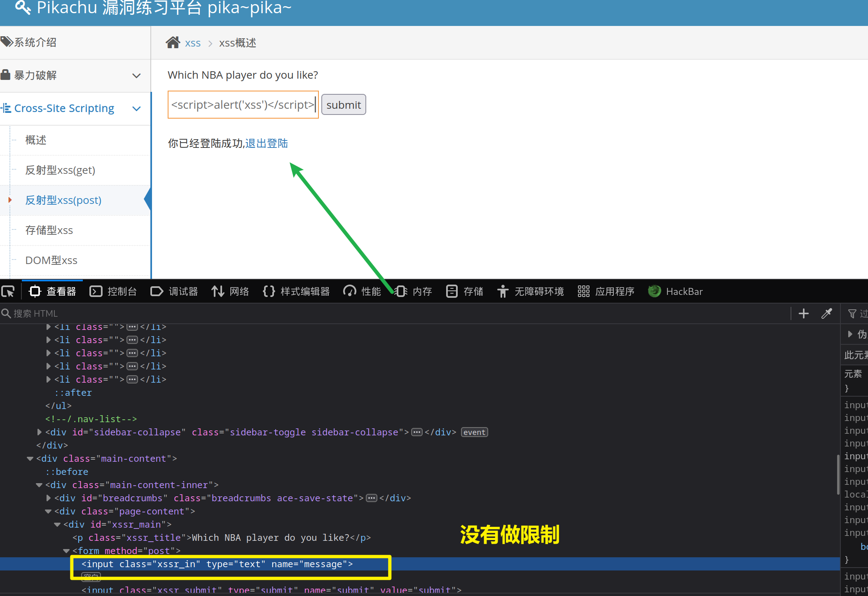The height and width of the screenshot is (596, 868).
Task: Open the 存储 storage tab
Action: (465, 292)
